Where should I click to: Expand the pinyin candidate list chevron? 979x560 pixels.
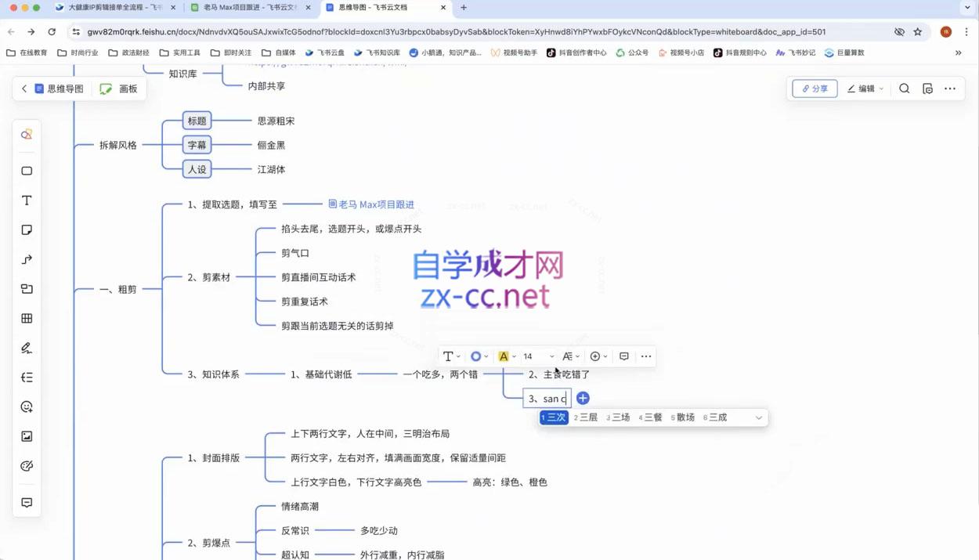coord(757,417)
